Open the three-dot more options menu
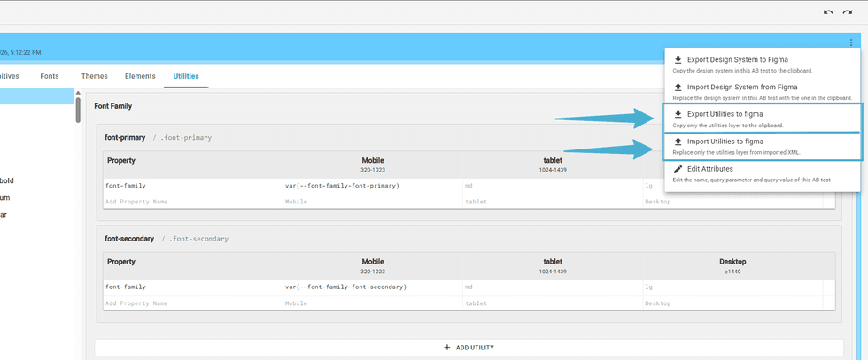Screen dimensions: 868x360 (x=851, y=42)
